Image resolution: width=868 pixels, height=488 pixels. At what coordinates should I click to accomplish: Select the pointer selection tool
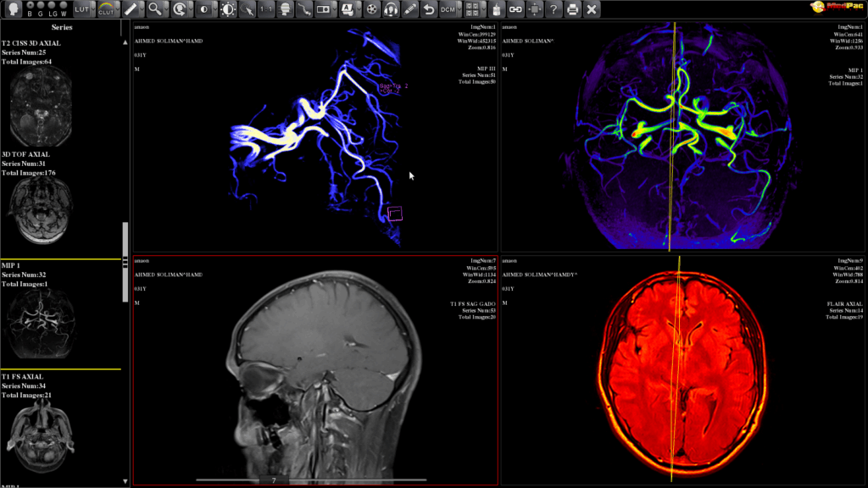(x=248, y=9)
